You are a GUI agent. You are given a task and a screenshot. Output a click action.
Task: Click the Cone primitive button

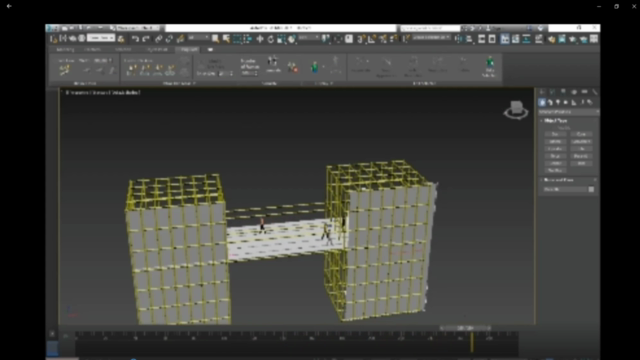tap(581, 134)
